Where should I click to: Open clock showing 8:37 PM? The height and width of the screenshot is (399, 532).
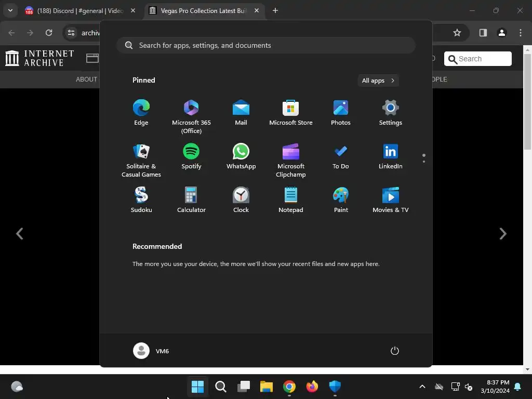pos(495,387)
